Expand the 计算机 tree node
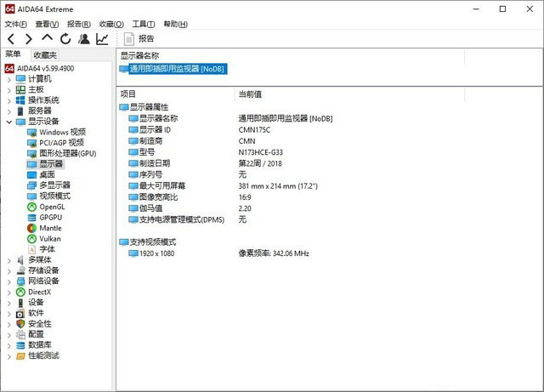 click(8, 79)
